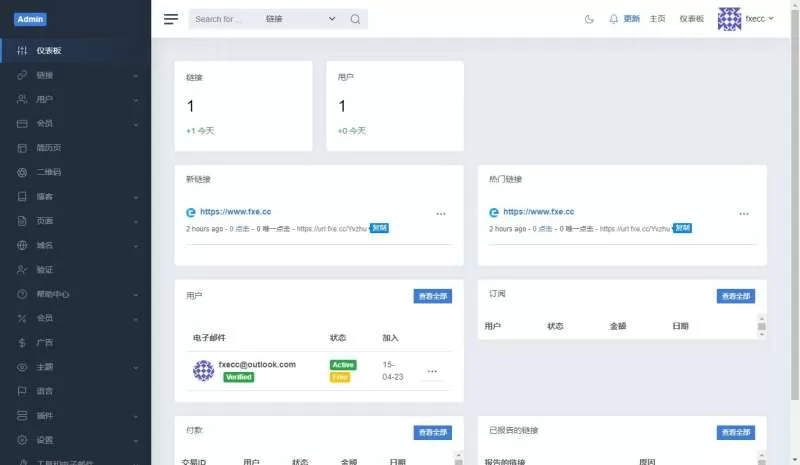800x465 pixels.
Task: Click the 二维码 aperture icon in sidebar
Action: click(22, 172)
